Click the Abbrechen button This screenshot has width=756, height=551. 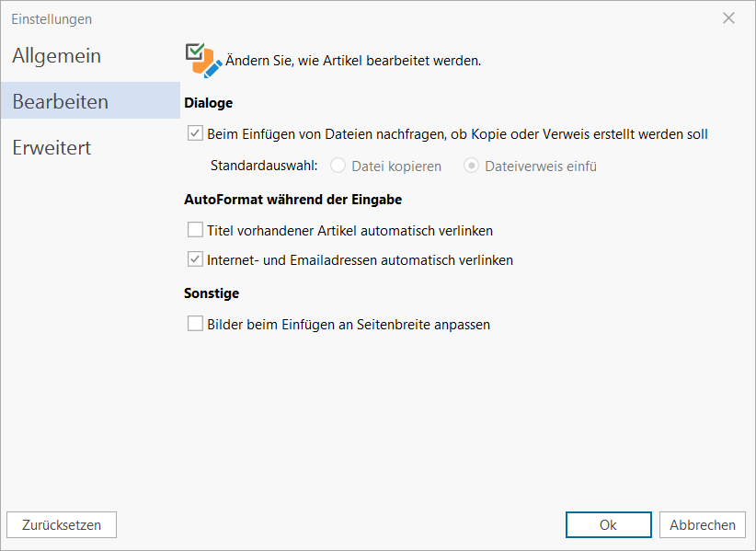(703, 525)
